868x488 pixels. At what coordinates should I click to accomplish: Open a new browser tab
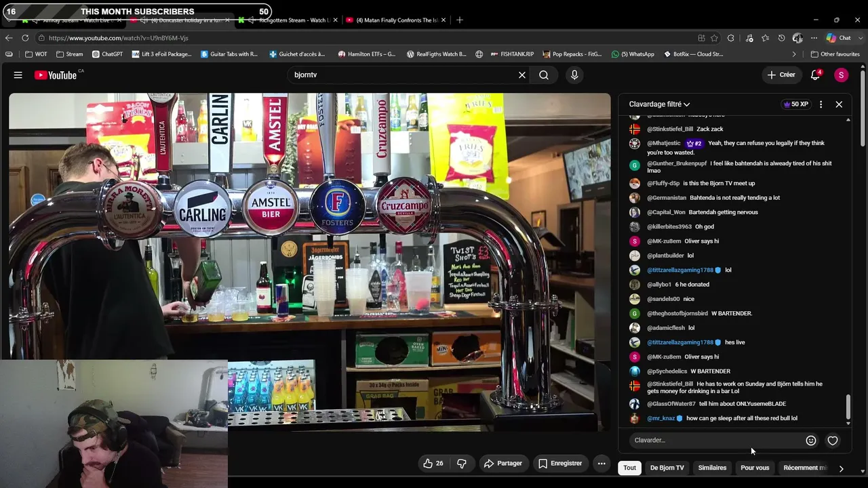pos(460,20)
